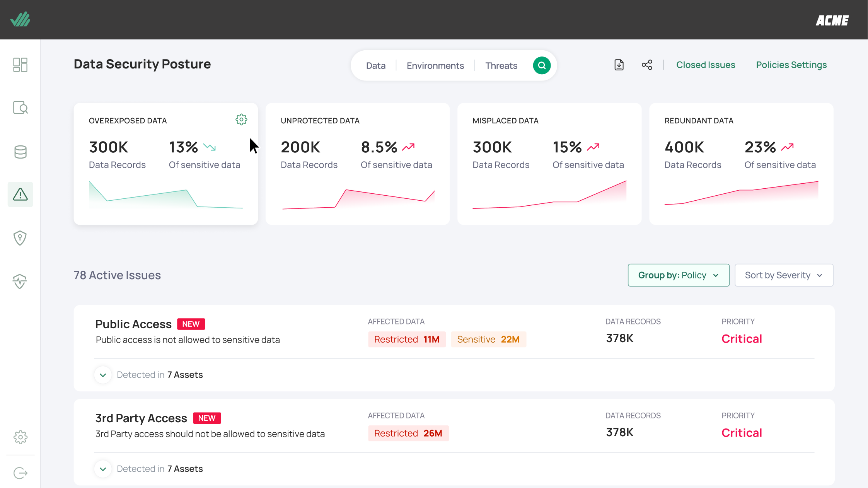
Task: Open the shield health pulse icon
Action: (x=20, y=282)
